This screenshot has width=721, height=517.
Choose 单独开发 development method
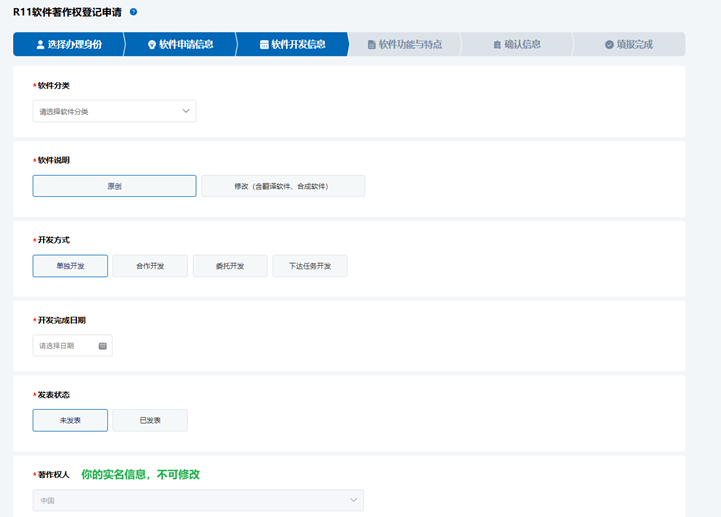pyautogui.click(x=70, y=266)
